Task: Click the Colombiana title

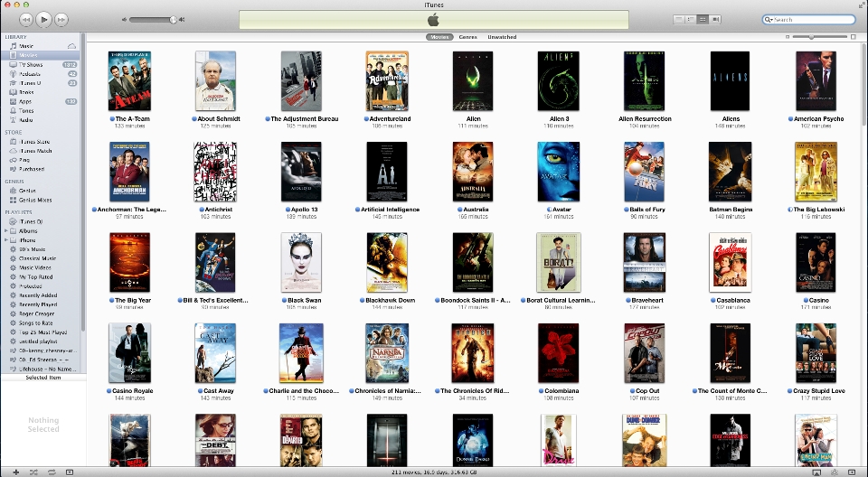Action: (x=561, y=390)
